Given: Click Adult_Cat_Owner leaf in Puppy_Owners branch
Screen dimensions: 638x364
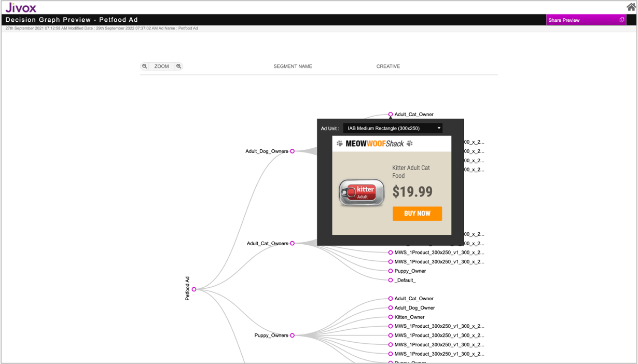Looking at the screenshot, I should 391,299.
